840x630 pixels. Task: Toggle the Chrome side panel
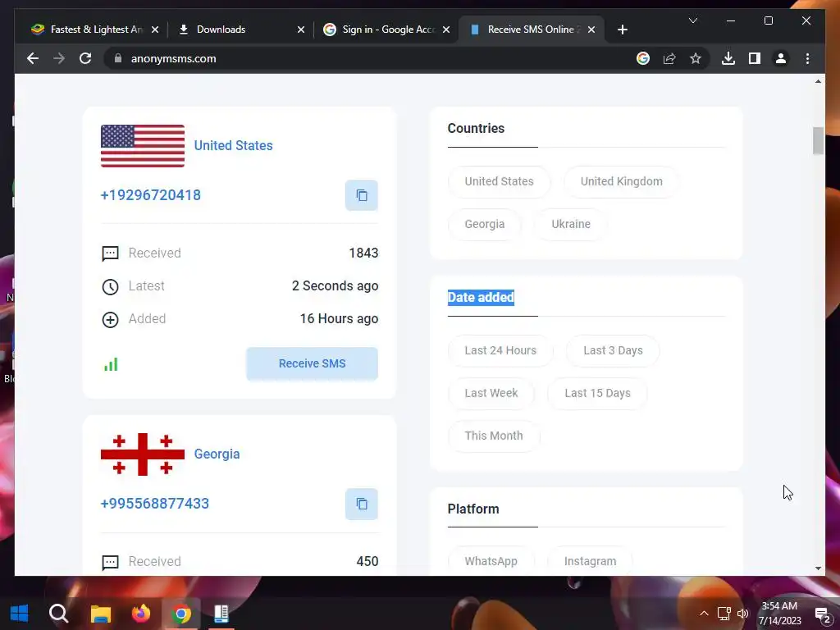[x=755, y=58]
